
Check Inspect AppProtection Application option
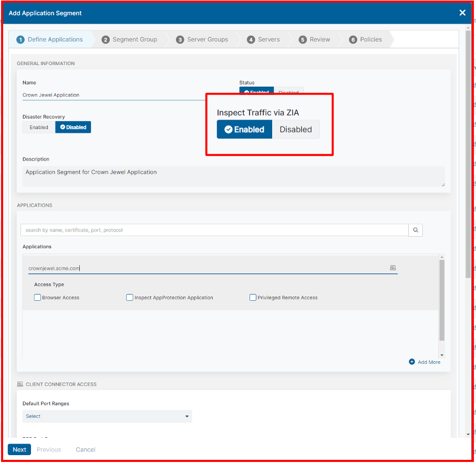coord(130,298)
